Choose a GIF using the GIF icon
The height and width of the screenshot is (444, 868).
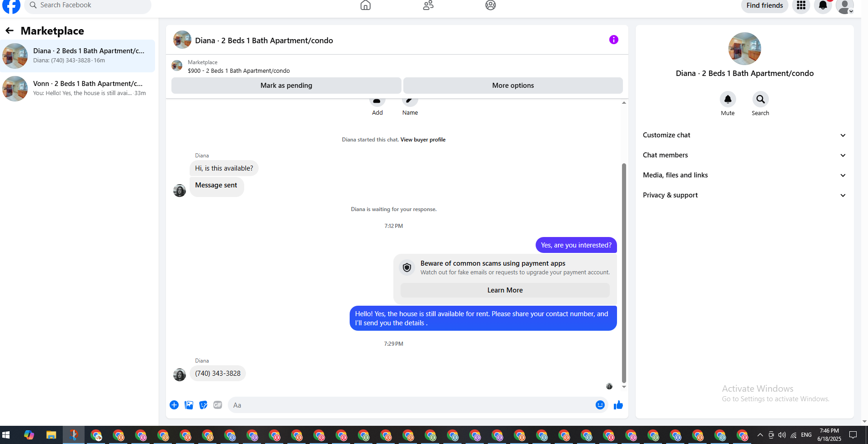(x=218, y=405)
